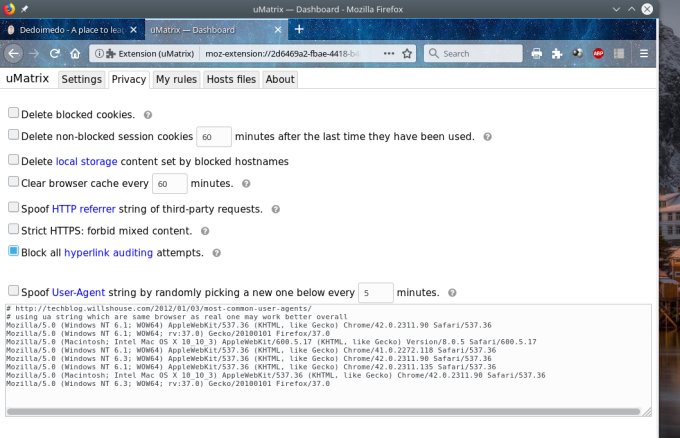
Task: Show help for Spoof User-Agent option
Action: point(452,293)
